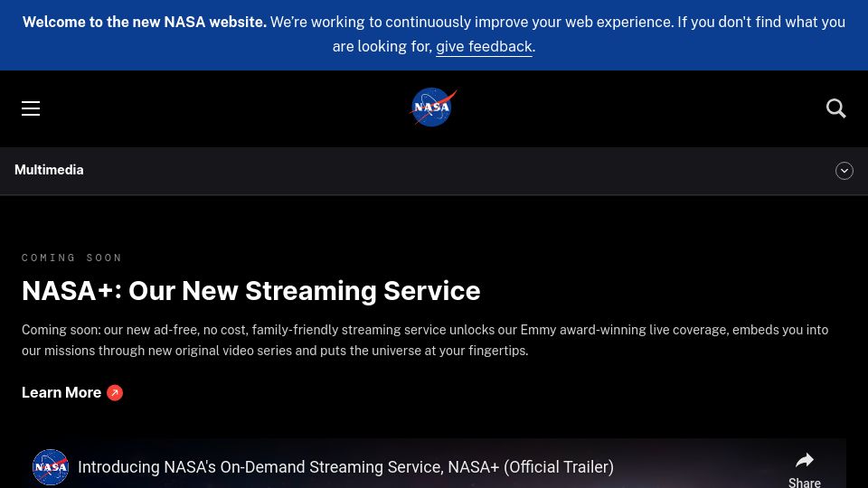This screenshot has height=488, width=868.
Task: Expand the Multimedia section chevron
Action: point(844,171)
